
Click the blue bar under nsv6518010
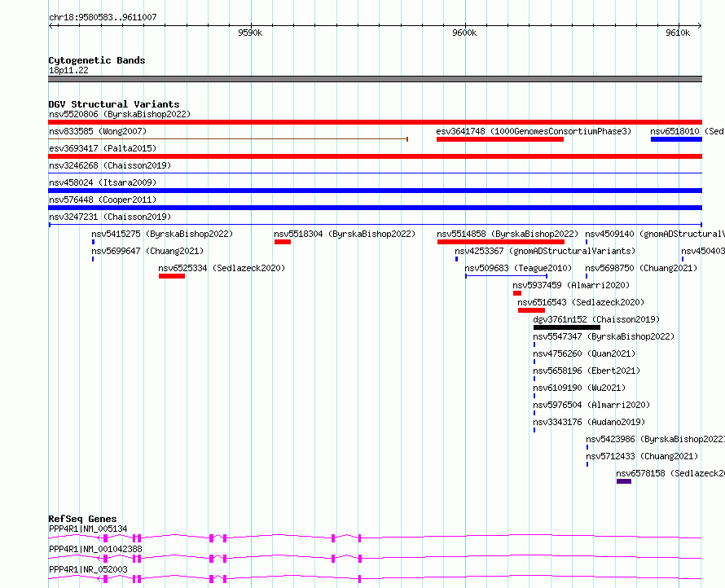tap(676, 139)
